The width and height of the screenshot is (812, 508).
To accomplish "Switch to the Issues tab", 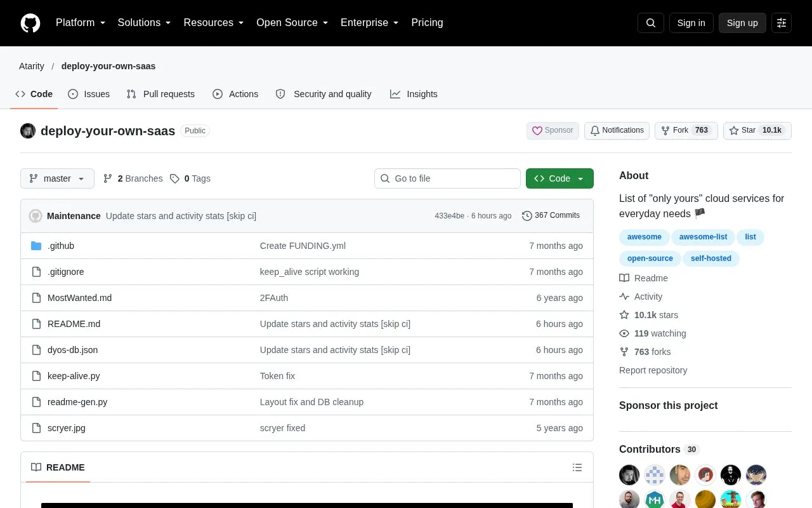I will pyautogui.click(x=89, y=94).
